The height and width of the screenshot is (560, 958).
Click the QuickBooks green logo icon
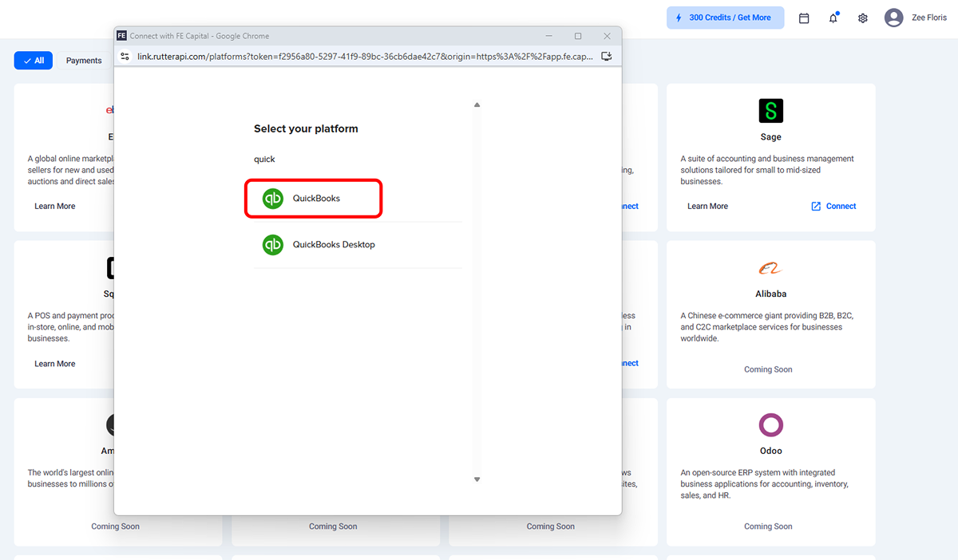[273, 199]
